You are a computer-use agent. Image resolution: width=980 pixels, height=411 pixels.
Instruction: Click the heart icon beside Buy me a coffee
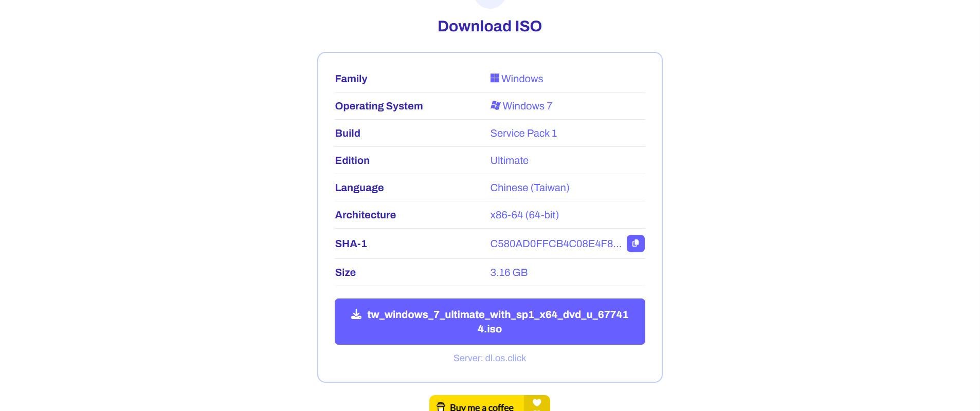click(537, 403)
